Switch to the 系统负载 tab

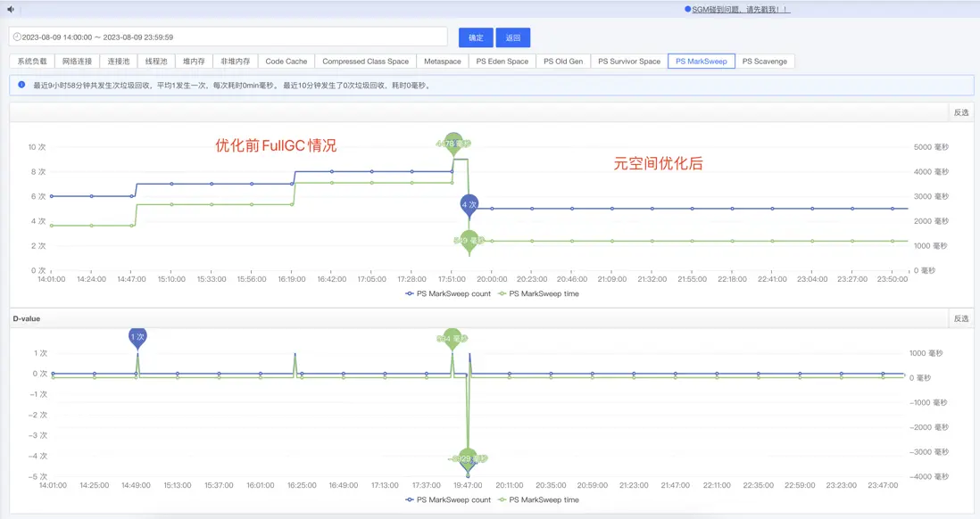coord(32,62)
